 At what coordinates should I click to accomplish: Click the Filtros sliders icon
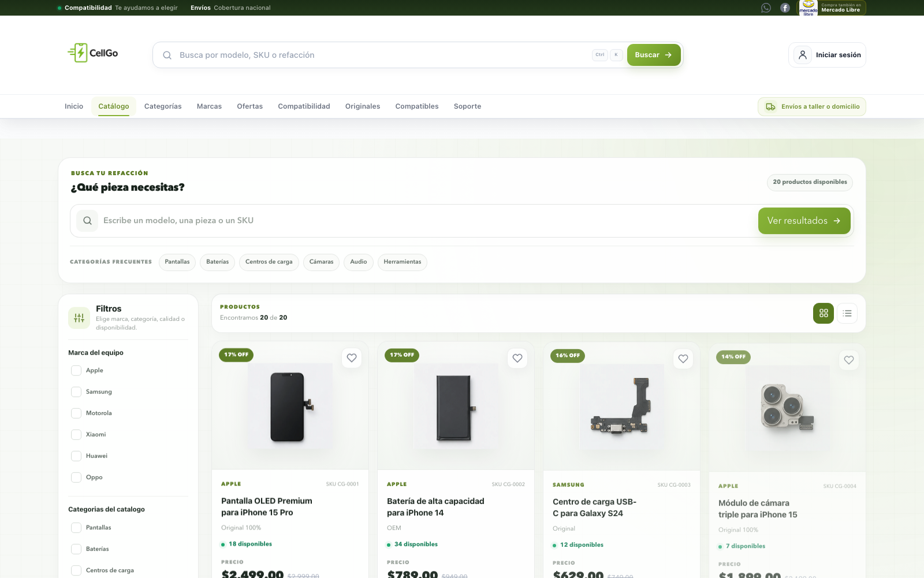pyautogui.click(x=79, y=318)
